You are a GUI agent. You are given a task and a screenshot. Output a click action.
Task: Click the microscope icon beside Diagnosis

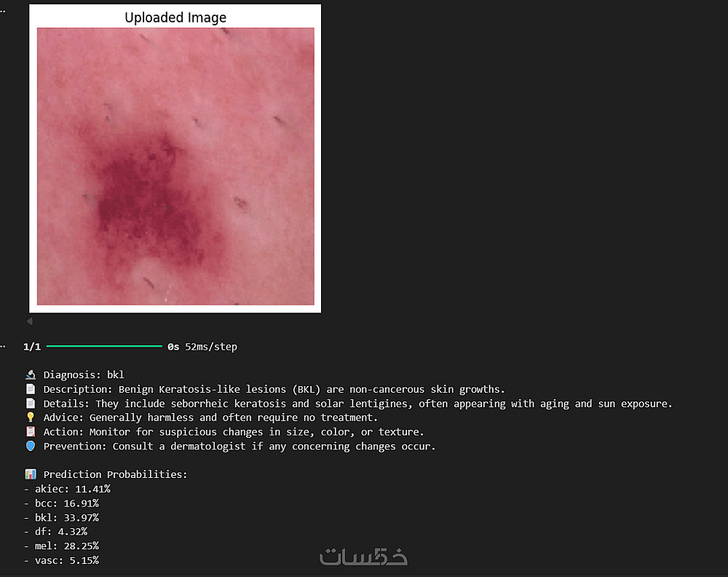point(31,374)
